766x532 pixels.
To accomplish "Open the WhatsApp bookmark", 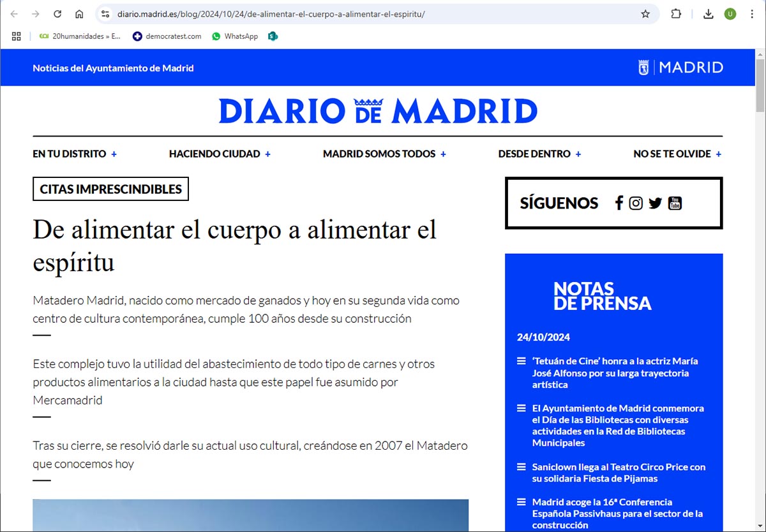I will [235, 36].
